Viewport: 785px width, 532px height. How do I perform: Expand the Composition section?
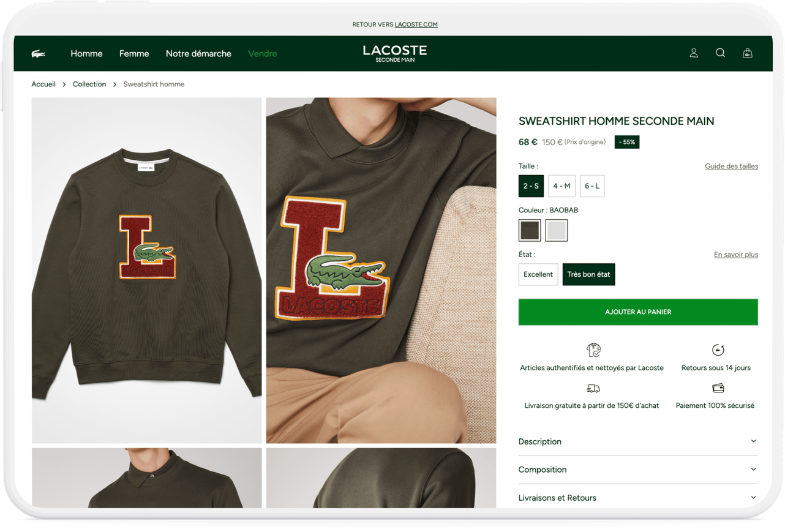[638, 470]
